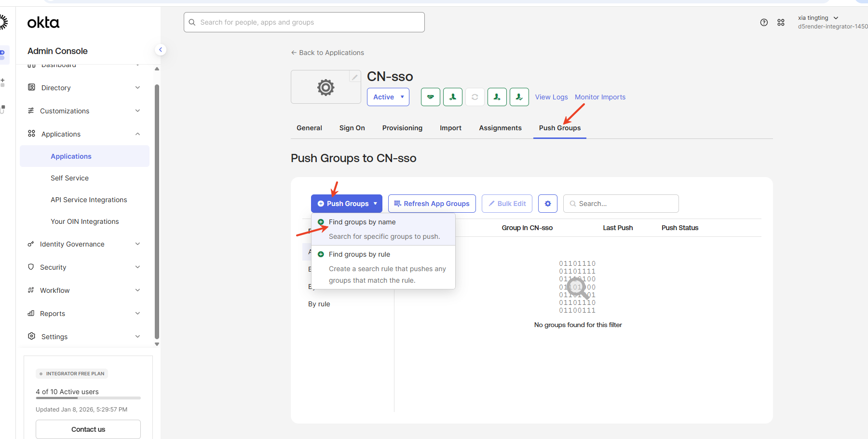This screenshot has width=868, height=439.
Task: Choose Find groups by rule option
Action: tap(359, 254)
